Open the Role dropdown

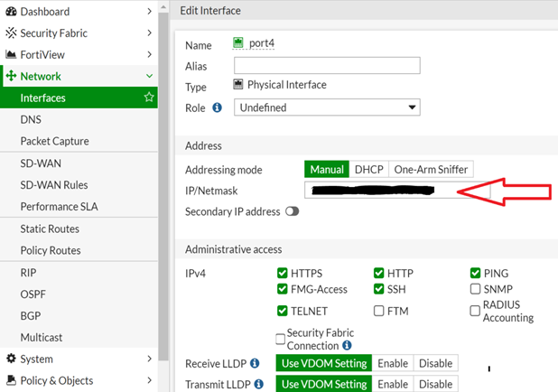click(x=327, y=107)
